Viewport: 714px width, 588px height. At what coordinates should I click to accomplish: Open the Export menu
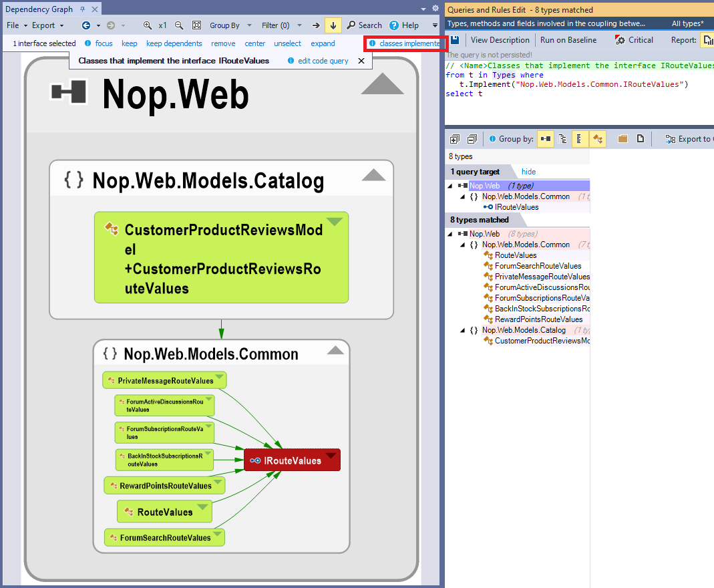(x=47, y=25)
